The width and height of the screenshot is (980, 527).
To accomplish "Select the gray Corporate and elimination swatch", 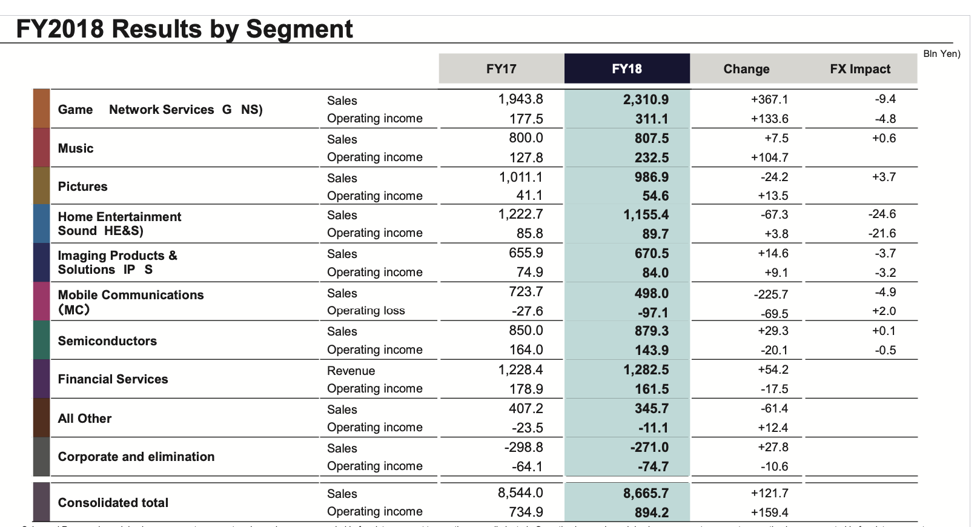I will click(x=41, y=456).
